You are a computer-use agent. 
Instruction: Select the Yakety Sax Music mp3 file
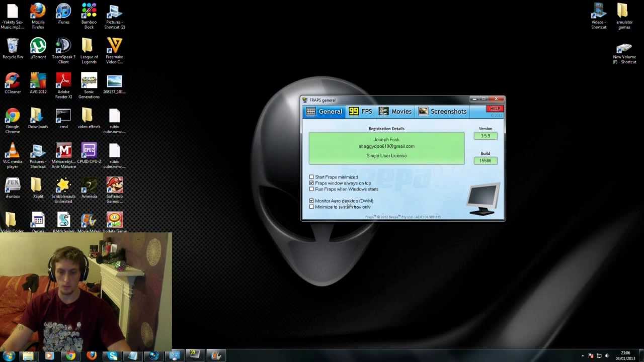point(13,16)
